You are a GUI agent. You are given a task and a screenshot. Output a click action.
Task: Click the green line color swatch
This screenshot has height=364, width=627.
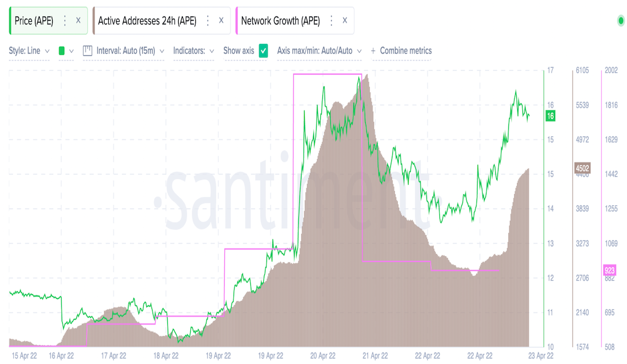(63, 51)
